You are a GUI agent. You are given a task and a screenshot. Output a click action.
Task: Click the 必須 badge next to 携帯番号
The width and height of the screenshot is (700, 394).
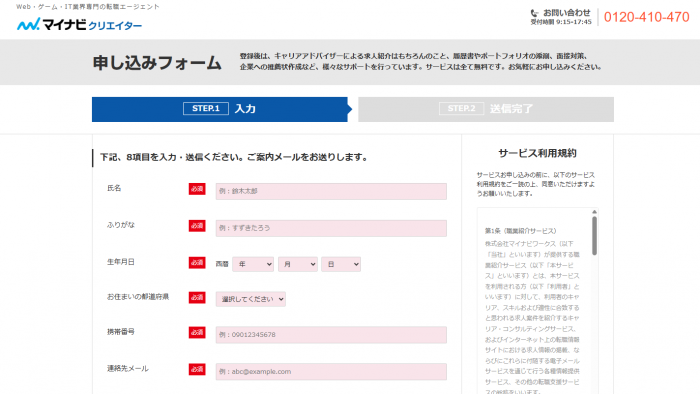pyautogui.click(x=197, y=332)
